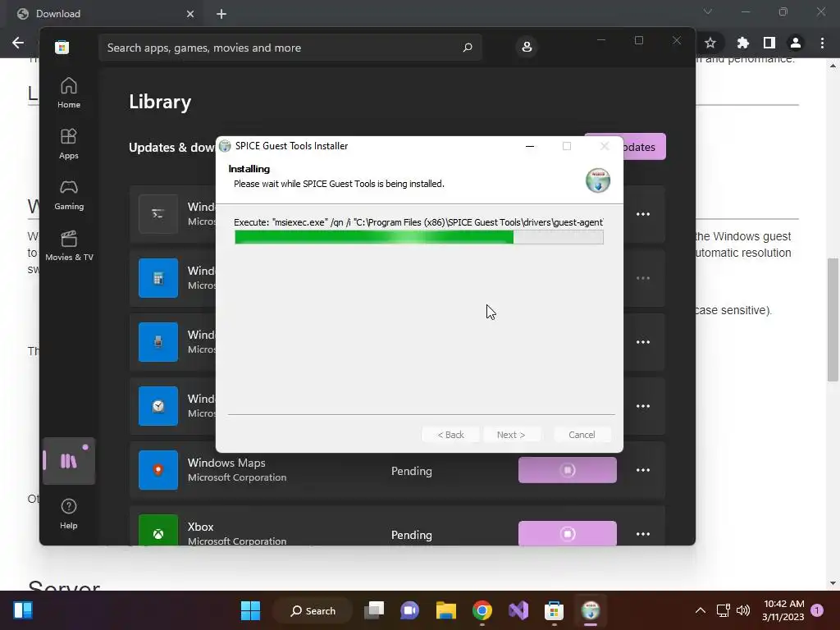This screenshot has width=840, height=630.
Task: Open volume control in system tray
Action: [x=743, y=610]
